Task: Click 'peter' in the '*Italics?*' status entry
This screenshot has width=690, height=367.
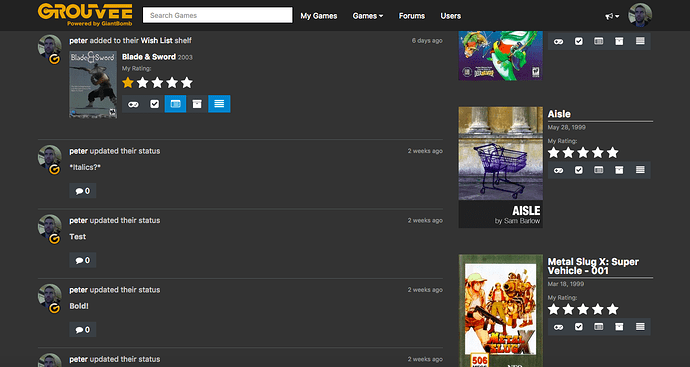Action: point(78,151)
